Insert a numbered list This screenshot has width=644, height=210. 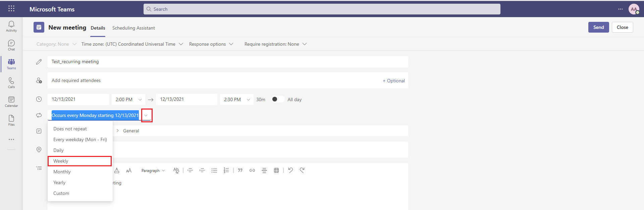click(x=226, y=171)
